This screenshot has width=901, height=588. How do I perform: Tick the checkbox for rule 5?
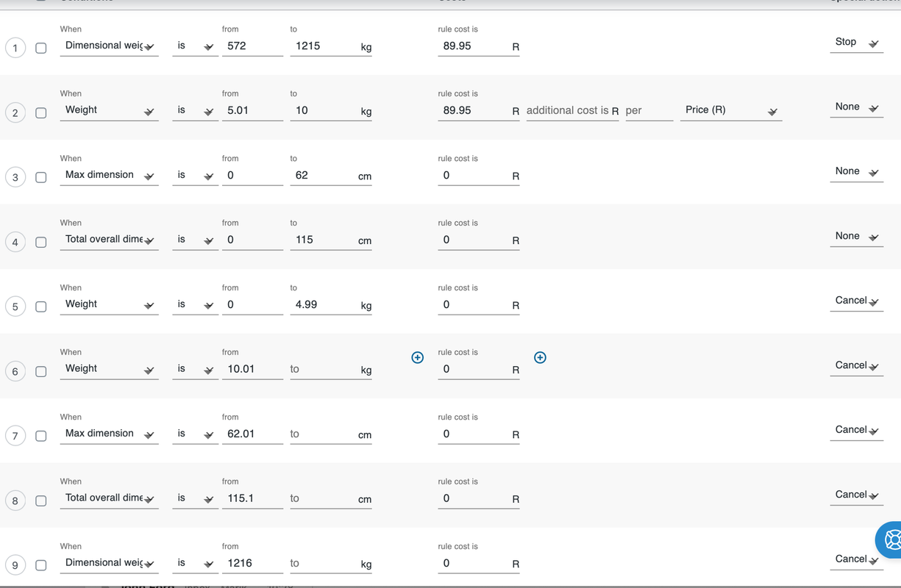[41, 306]
